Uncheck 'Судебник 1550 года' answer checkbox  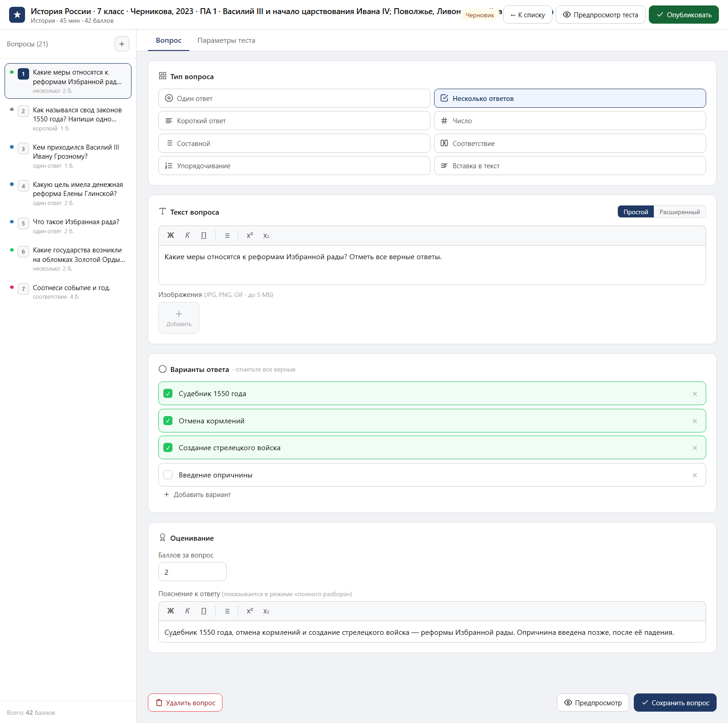[x=168, y=394]
